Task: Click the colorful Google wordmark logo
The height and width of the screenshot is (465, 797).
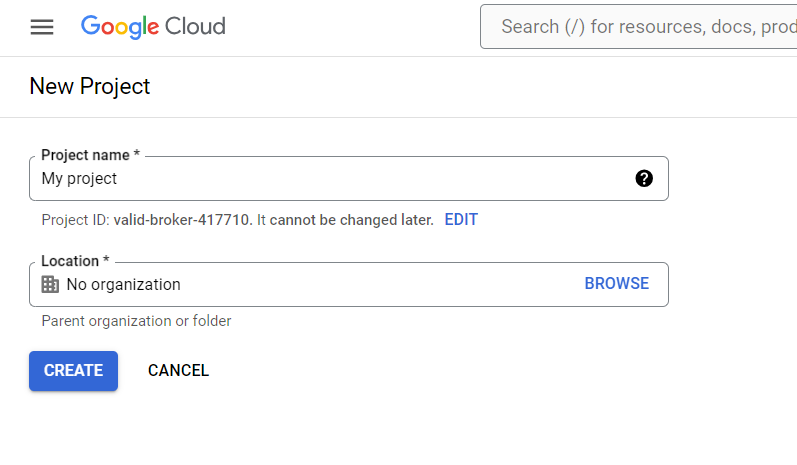Action: pyautogui.click(x=118, y=27)
